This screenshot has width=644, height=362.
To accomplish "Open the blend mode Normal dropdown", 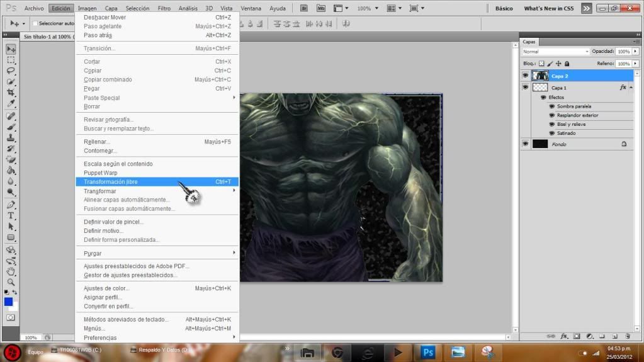I will (556, 52).
